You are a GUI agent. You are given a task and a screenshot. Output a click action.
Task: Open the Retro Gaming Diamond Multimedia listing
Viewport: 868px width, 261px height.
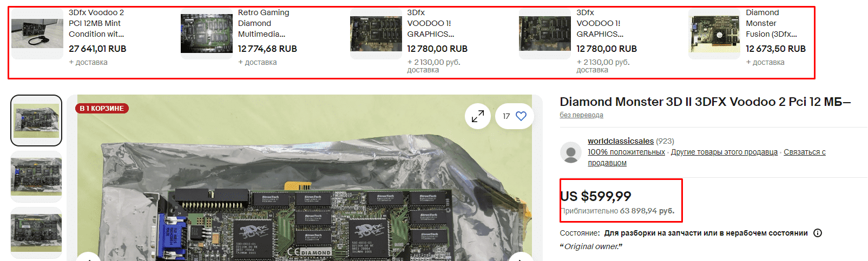tap(264, 23)
